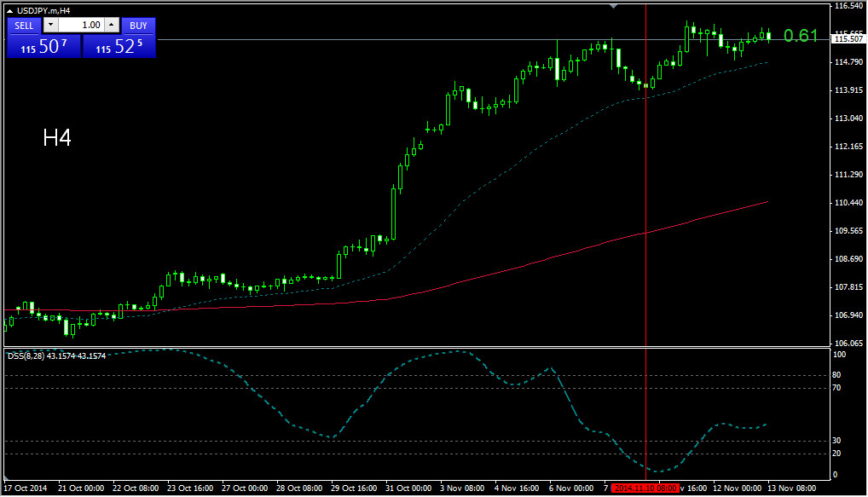Click the 3 Nov 08:00 time label
Image resolution: width=868 pixels, height=497 pixels.
click(462, 488)
